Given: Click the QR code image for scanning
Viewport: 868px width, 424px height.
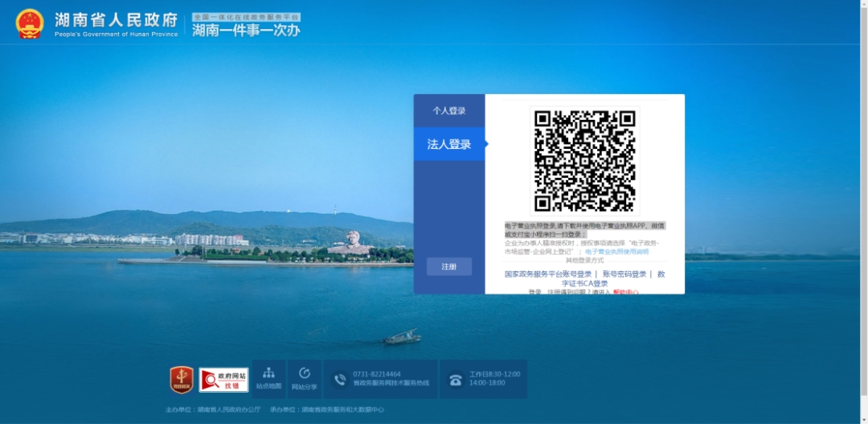Looking at the screenshot, I should 584,160.
